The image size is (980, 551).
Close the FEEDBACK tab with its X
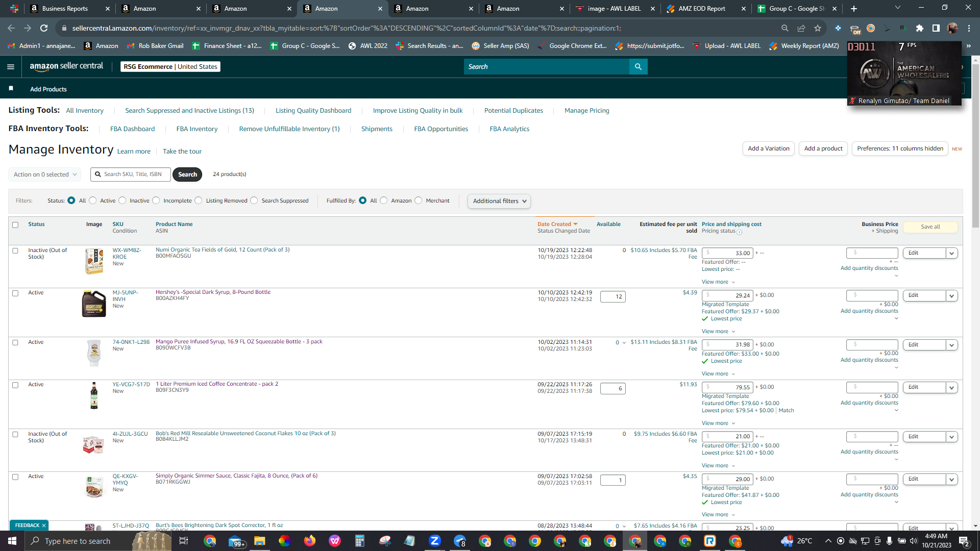[44, 525]
